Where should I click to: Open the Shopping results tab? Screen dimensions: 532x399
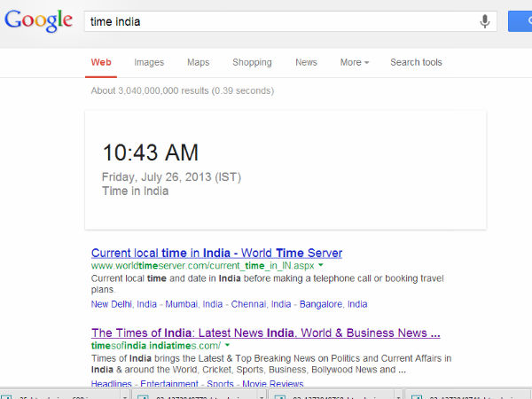252,62
